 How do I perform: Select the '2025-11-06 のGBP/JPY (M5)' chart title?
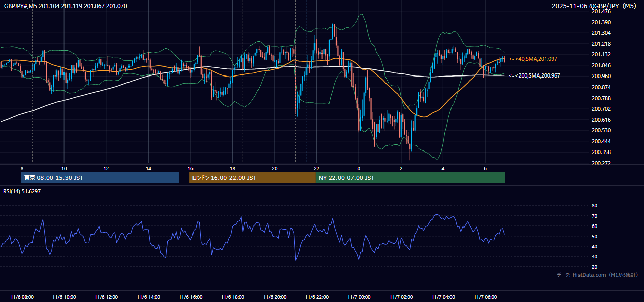pos(595,6)
